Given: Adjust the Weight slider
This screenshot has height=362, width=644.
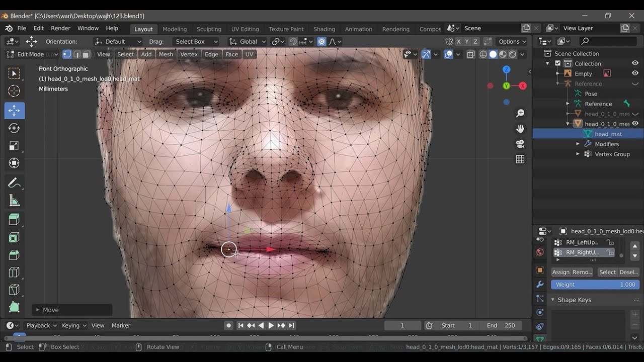Looking at the screenshot, I should click(x=595, y=285).
